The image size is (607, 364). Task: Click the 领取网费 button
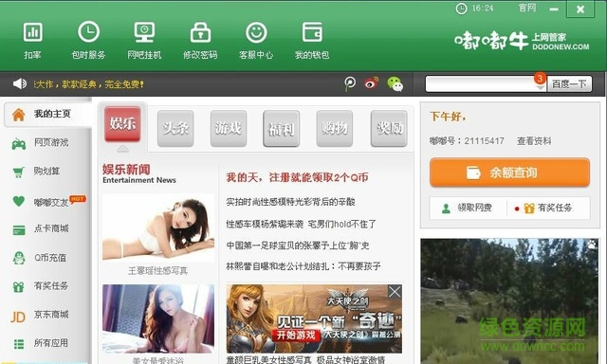(468, 209)
